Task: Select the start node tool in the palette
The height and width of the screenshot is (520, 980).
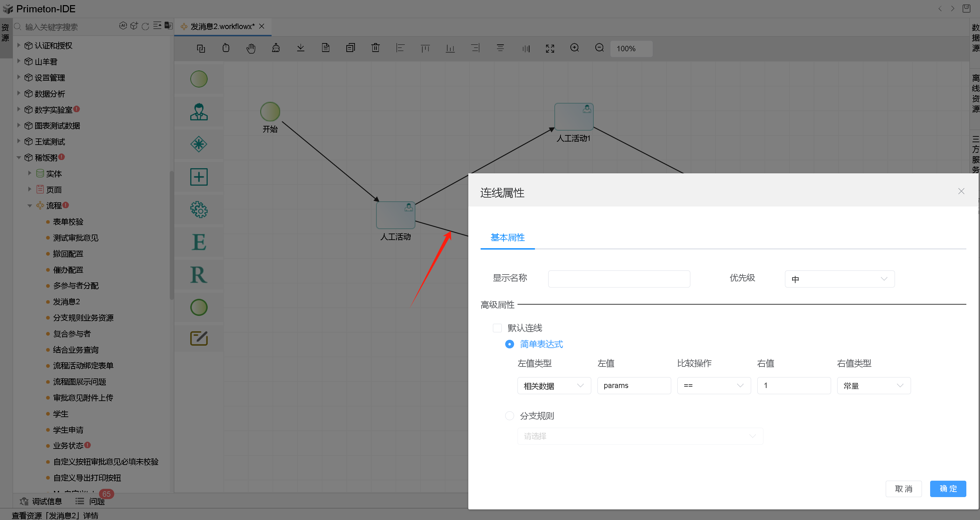Action: click(x=198, y=79)
